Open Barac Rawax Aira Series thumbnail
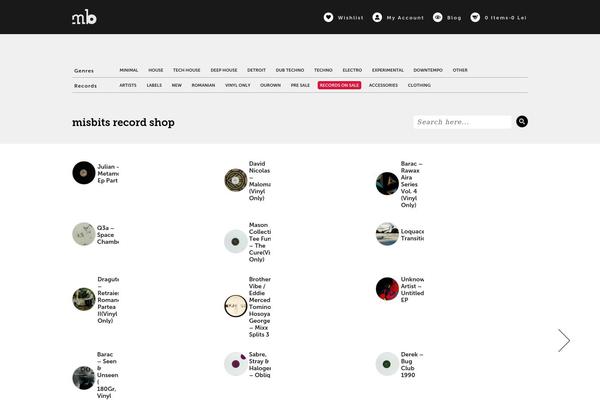Screen dimensions: 600x400 pyautogui.click(x=387, y=183)
